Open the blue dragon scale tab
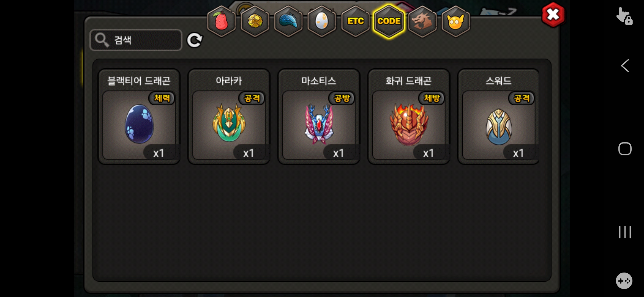The image size is (644, 297). click(288, 21)
